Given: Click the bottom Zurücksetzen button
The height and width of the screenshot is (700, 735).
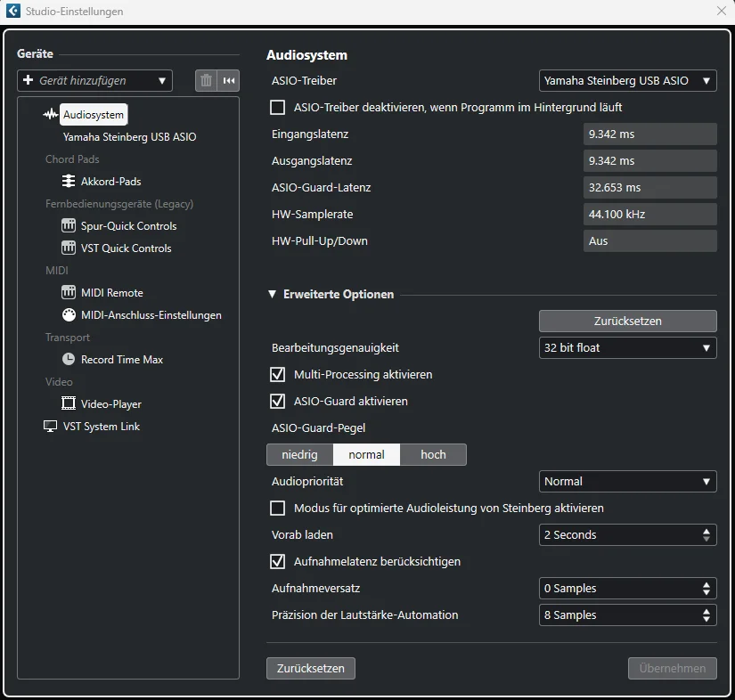Looking at the screenshot, I should [x=311, y=668].
